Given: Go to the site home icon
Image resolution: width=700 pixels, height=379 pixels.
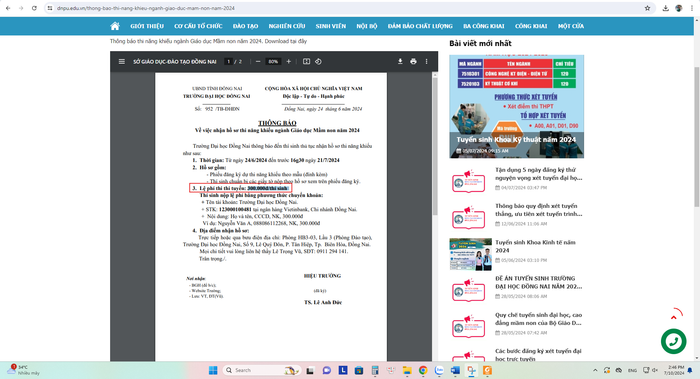Looking at the screenshot, I should 115,26.
